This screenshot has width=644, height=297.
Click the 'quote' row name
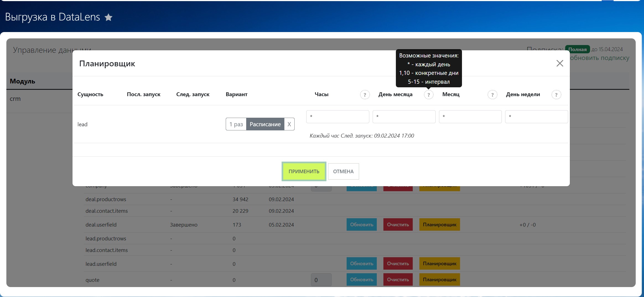[92, 280]
